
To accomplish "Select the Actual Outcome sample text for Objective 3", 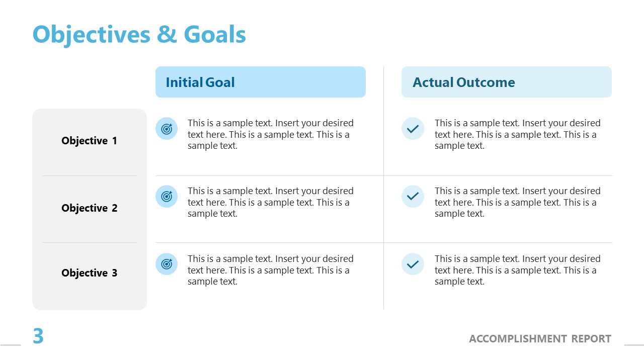I will 517,270.
